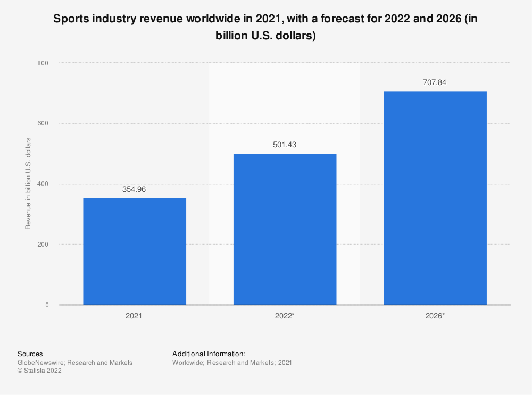Click the 2026* forecast bar
The width and height of the screenshot is (532, 395).
click(435, 197)
